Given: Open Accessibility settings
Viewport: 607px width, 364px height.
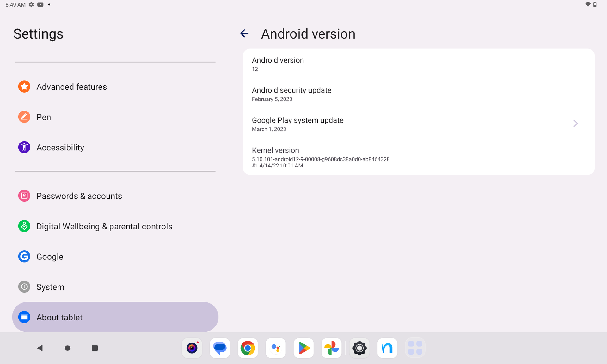Looking at the screenshot, I should pyautogui.click(x=60, y=148).
